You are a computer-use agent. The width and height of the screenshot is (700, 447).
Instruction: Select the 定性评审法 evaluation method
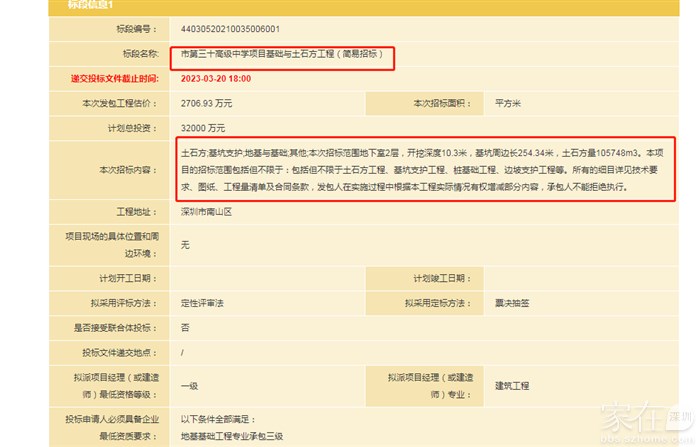point(203,303)
